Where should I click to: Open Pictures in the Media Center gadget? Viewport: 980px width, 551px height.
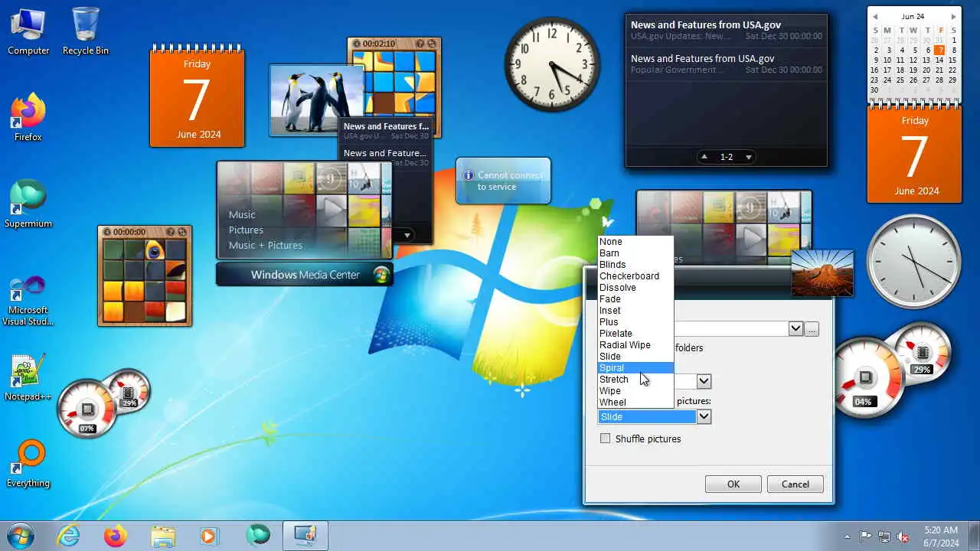pos(246,230)
